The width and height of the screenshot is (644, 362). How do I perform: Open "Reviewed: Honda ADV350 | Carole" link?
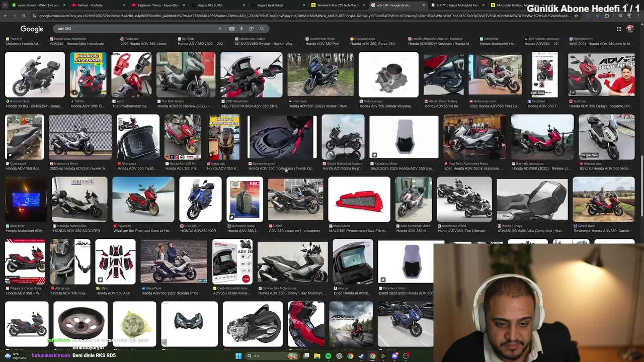tap(602, 231)
